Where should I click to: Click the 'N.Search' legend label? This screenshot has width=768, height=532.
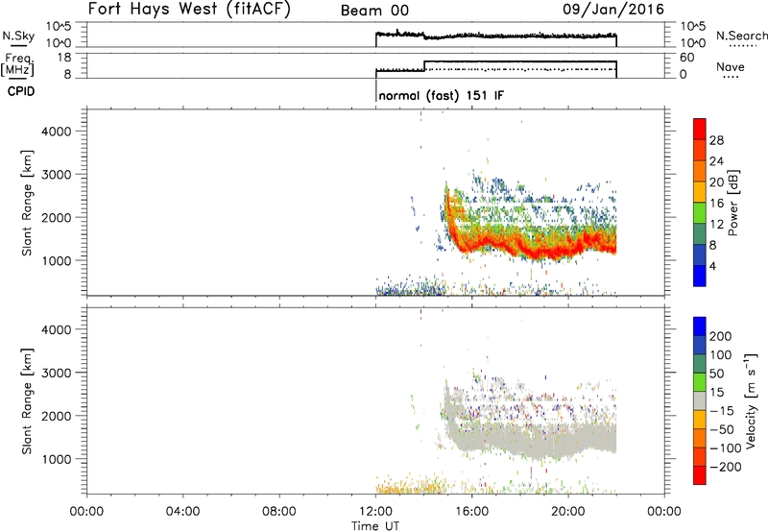click(741, 36)
